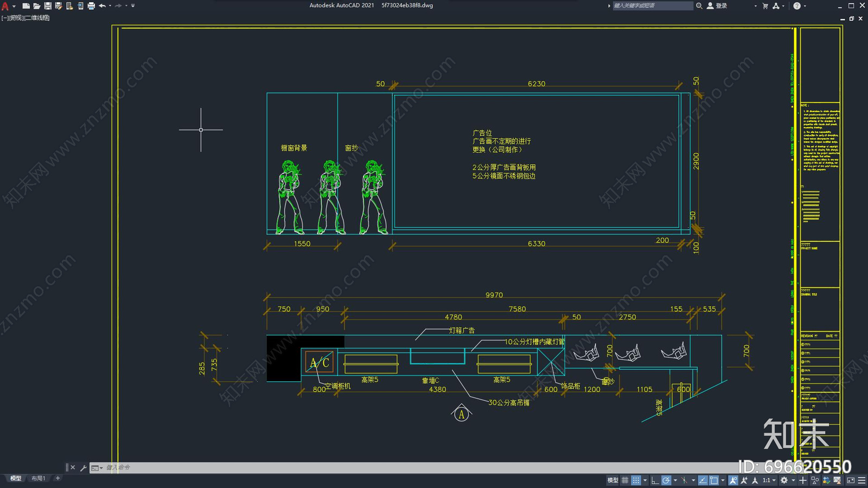
Task: Click the search magnifier icon
Action: (x=699, y=5)
